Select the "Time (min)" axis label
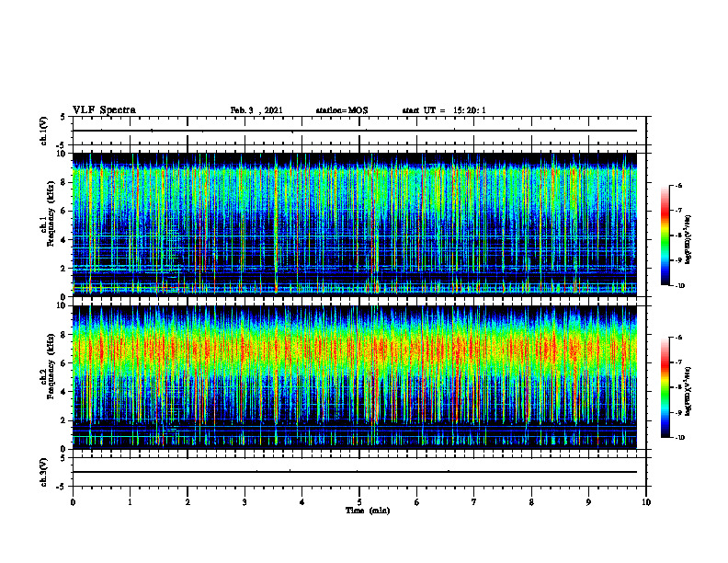Image resolution: width=728 pixels, height=563 pixels. pos(368,511)
